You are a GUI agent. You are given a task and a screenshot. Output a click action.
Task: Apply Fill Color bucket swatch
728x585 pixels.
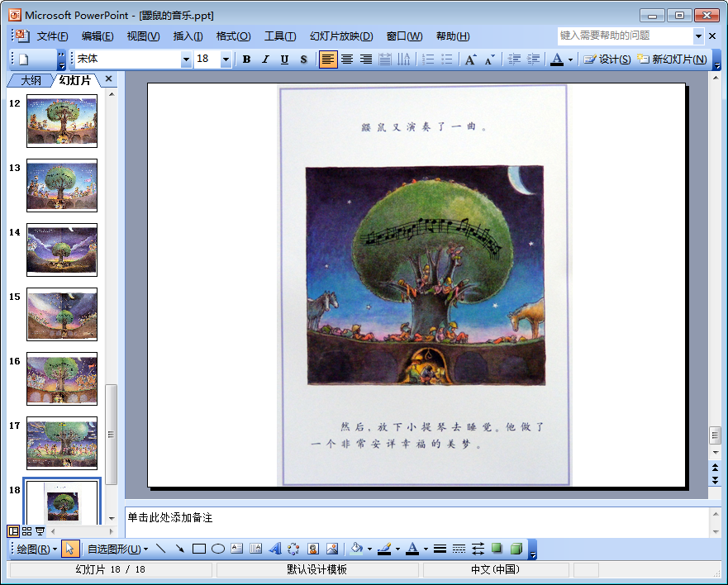coord(356,549)
